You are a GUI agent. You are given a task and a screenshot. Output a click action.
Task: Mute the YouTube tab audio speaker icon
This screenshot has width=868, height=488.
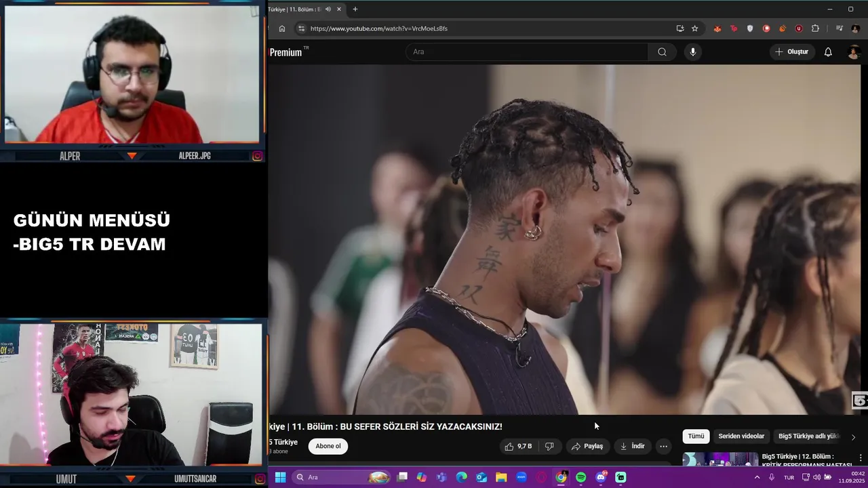point(328,9)
